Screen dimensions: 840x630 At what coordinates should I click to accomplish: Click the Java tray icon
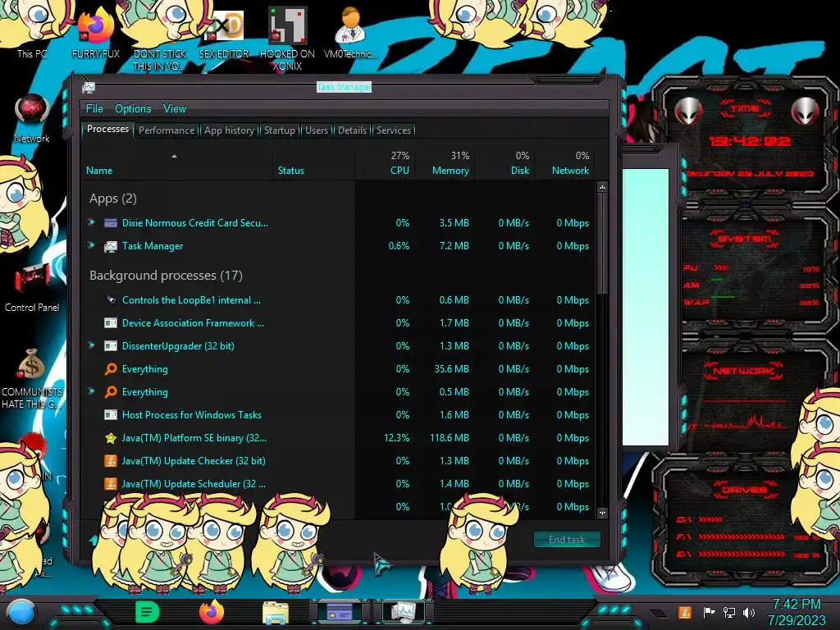click(x=684, y=612)
